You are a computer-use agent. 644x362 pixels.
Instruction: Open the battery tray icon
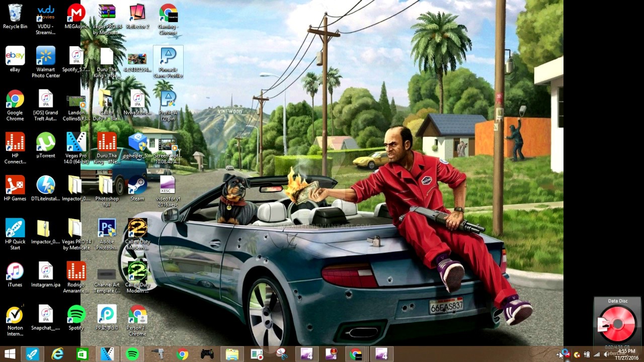[x=587, y=354]
